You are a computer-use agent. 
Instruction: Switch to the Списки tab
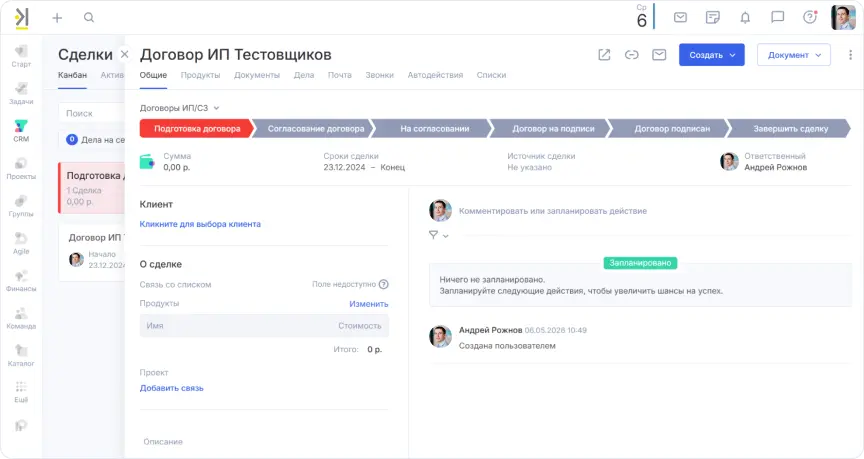click(x=491, y=75)
